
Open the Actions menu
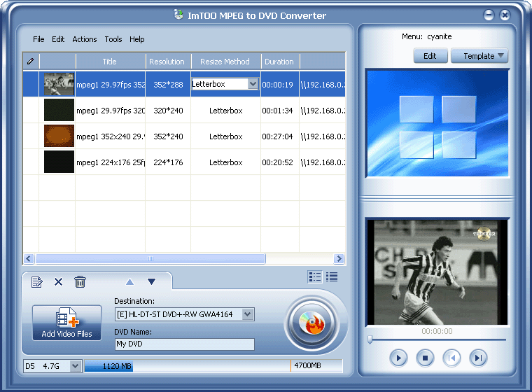[x=85, y=39]
